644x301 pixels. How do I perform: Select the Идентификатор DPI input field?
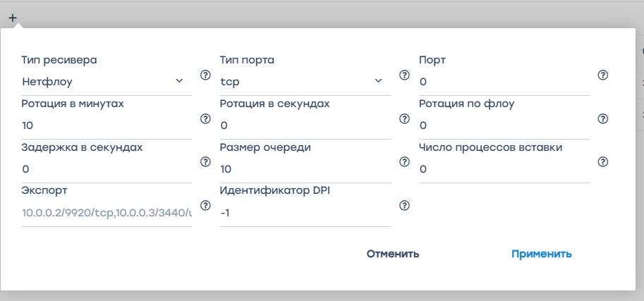305,212
